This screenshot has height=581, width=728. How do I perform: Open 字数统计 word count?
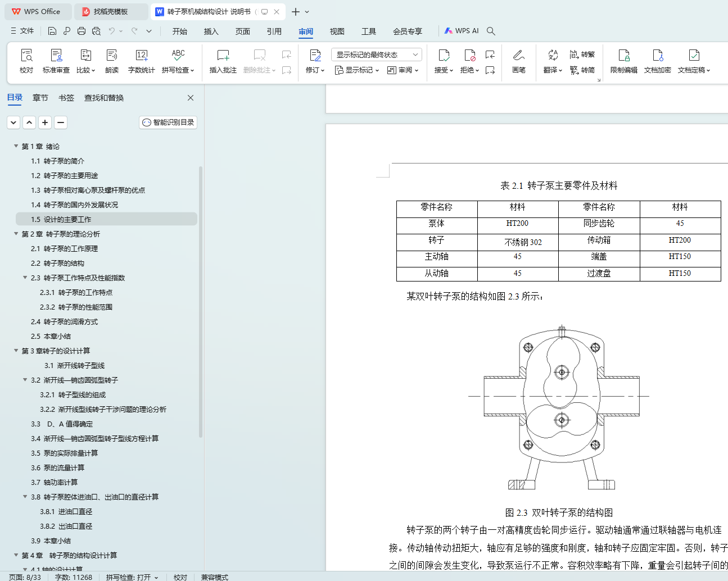[142, 61]
